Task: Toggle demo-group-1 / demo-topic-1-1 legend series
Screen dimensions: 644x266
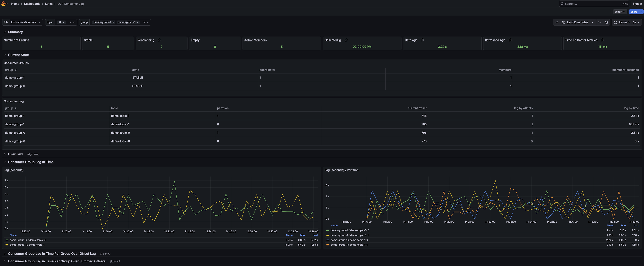Action: (349, 245)
